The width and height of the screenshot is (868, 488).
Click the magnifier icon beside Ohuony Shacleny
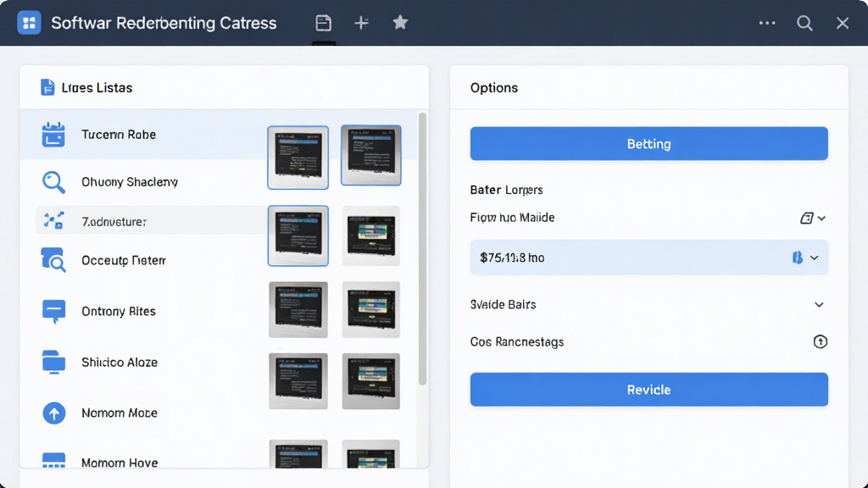pos(53,182)
